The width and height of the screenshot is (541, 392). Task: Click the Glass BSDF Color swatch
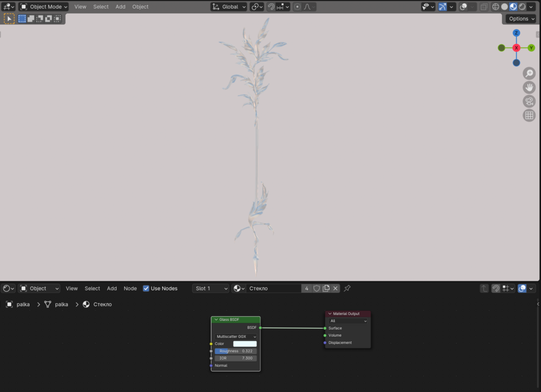(x=245, y=344)
